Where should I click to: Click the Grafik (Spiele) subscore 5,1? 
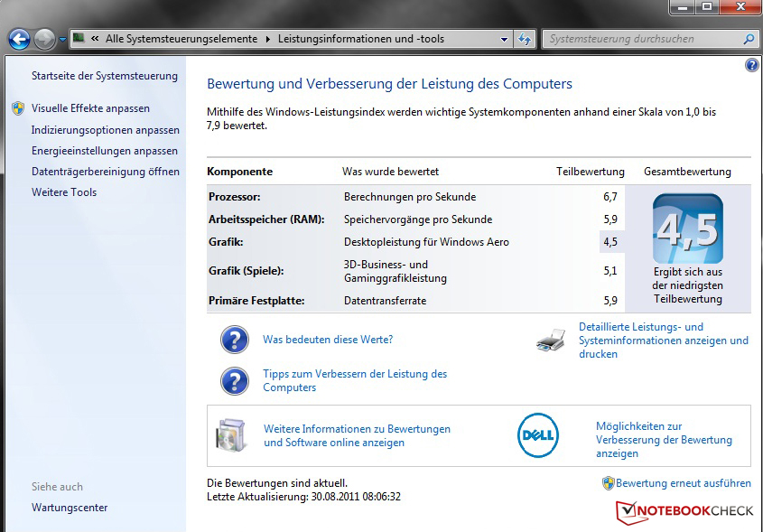(x=610, y=271)
